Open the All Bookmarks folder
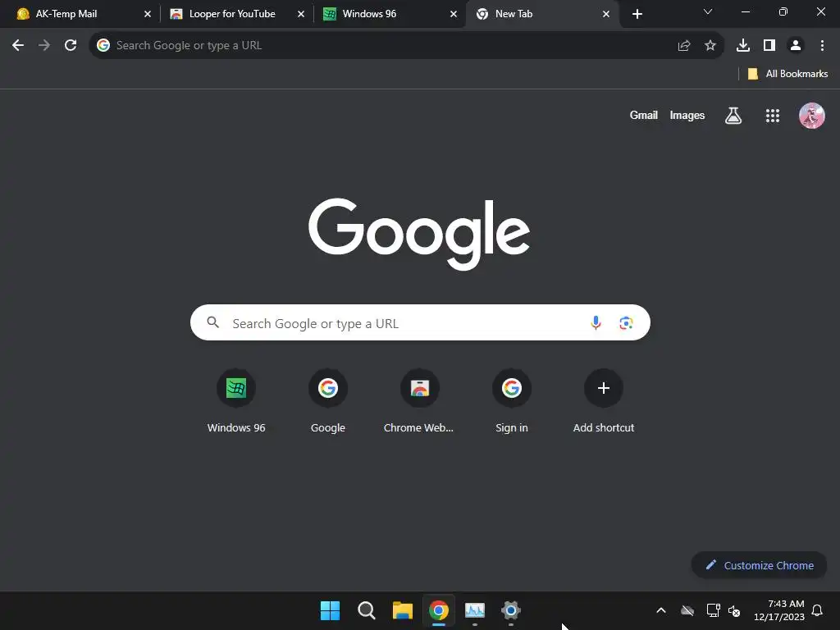The height and width of the screenshot is (630, 840). point(787,74)
